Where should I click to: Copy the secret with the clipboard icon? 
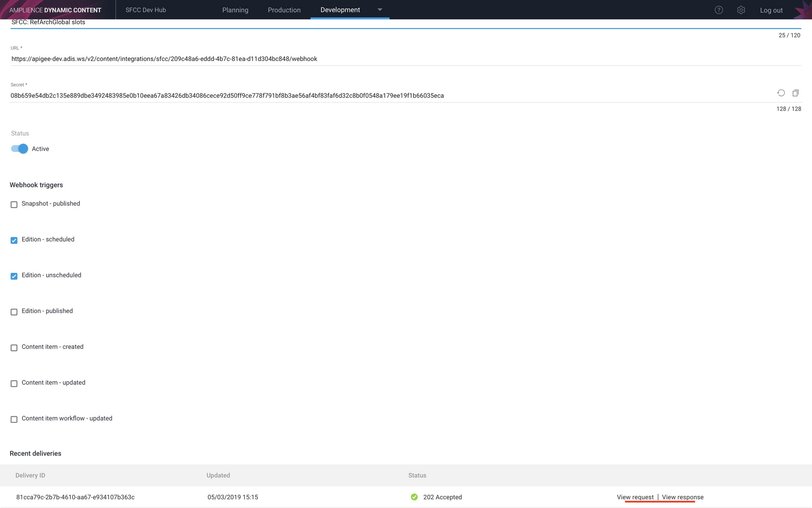(x=796, y=93)
